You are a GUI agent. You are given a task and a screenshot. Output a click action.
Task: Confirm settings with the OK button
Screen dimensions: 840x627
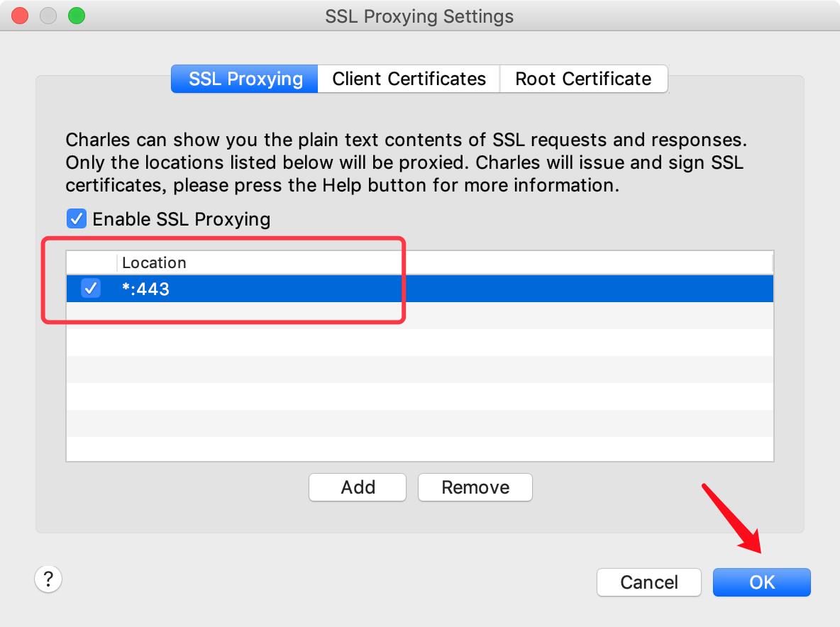762,582
